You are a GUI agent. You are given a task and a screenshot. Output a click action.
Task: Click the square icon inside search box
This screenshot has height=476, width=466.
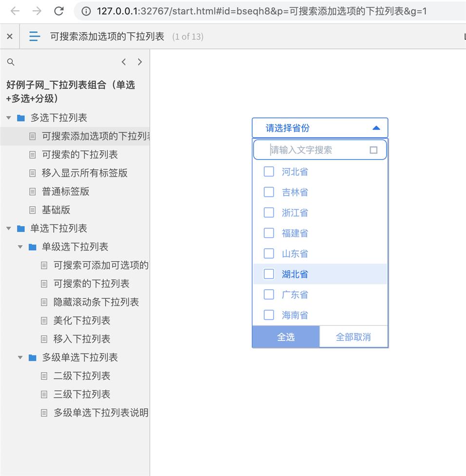[x=373, y=150]
